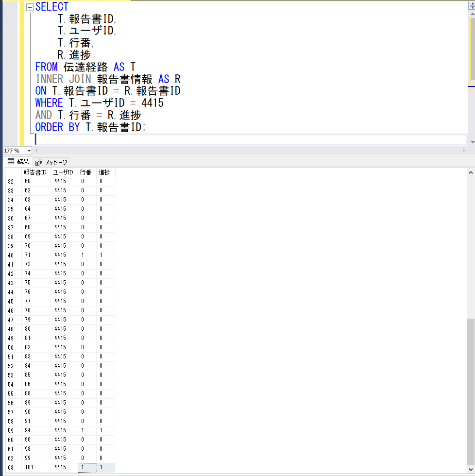Collapse the SELECT statement outline block
Image resolution: width=475 pixels, height=476 pixels.
coord(30,7)
